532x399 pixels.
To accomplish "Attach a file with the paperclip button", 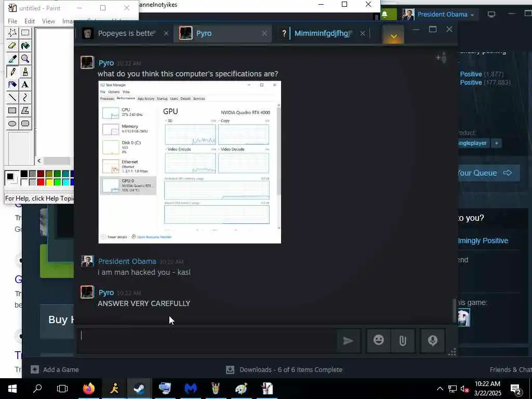I will (403, 340).
